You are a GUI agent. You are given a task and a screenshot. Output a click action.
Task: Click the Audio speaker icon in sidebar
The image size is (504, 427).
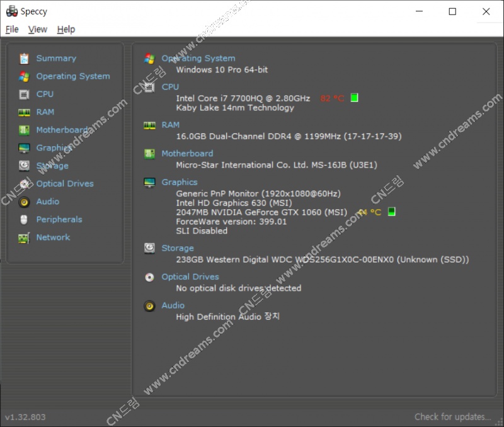pos(24,202)
